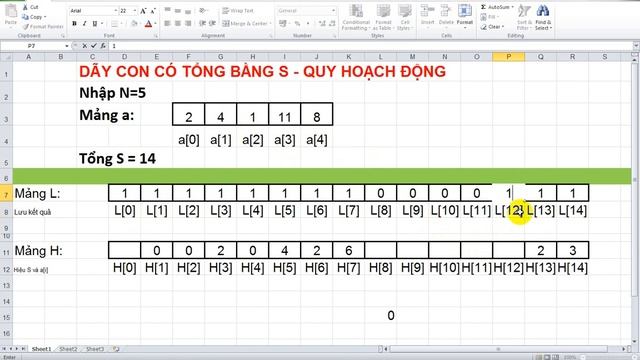
Task: Open the font size 22 dropdown
Action: pos(135,11)
